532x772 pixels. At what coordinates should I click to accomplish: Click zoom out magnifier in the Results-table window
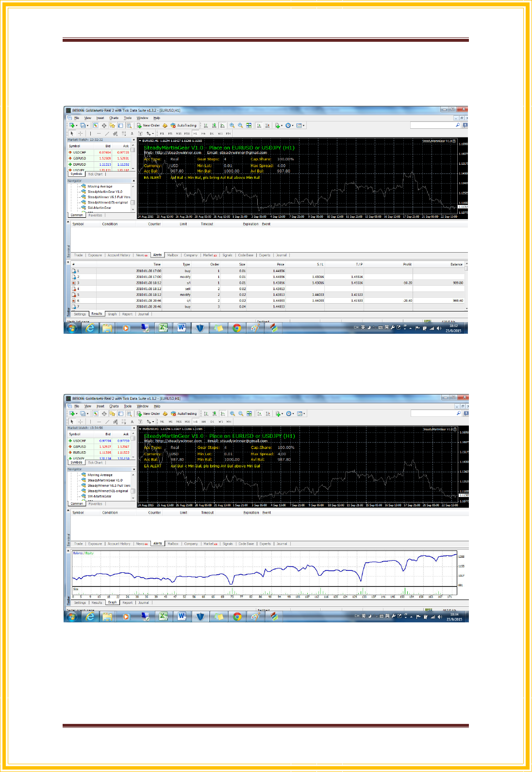[x=240, y=125]
